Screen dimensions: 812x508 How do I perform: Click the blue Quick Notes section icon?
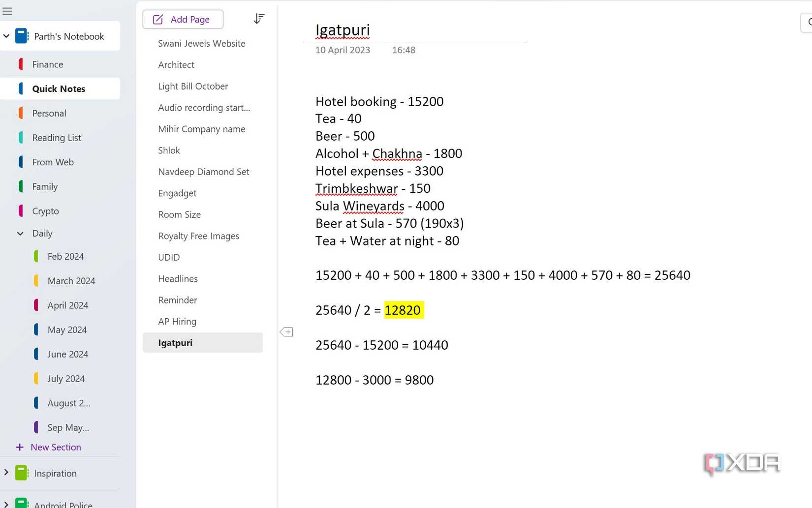21,89
